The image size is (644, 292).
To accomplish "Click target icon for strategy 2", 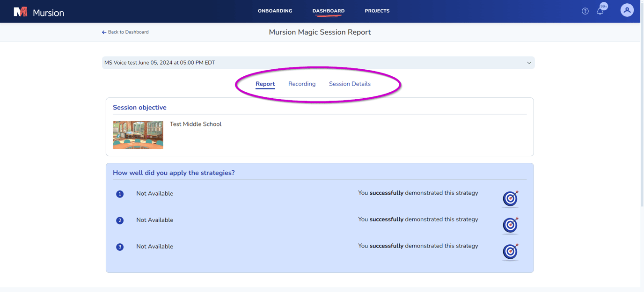I will click(510, 225).
